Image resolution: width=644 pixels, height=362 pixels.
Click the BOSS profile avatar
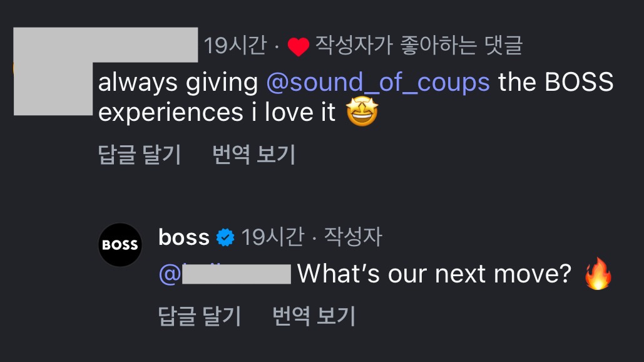(120, 245)
